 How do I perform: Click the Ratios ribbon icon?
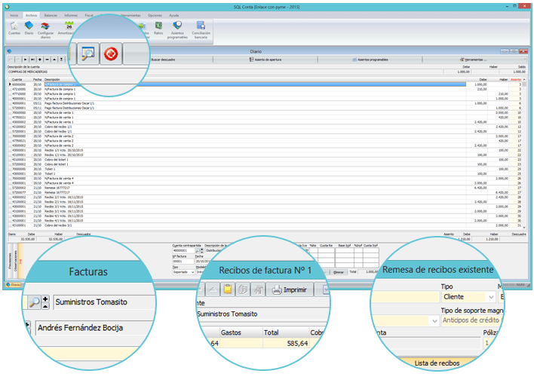tap(158, 29)
